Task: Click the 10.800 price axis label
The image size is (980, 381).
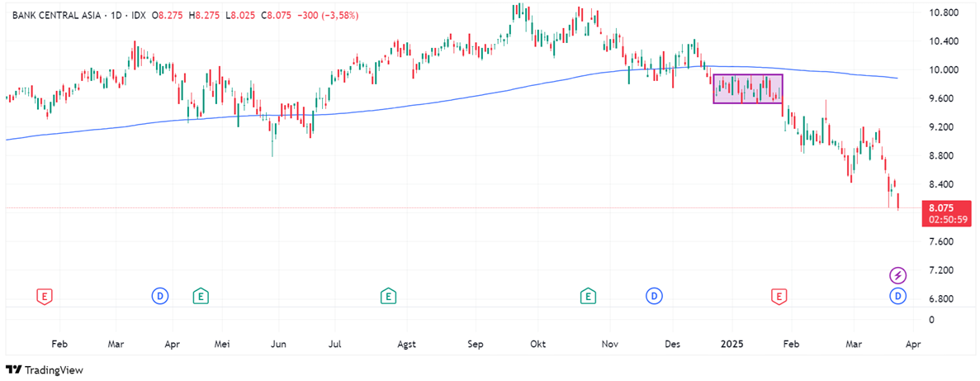Action: pos(945,12)
